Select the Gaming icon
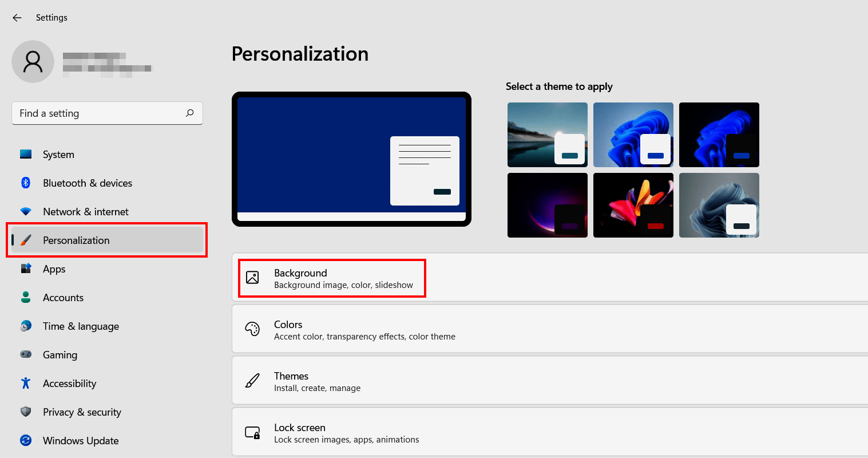Viewport: 868px width, 458px height. click(26, 354)
